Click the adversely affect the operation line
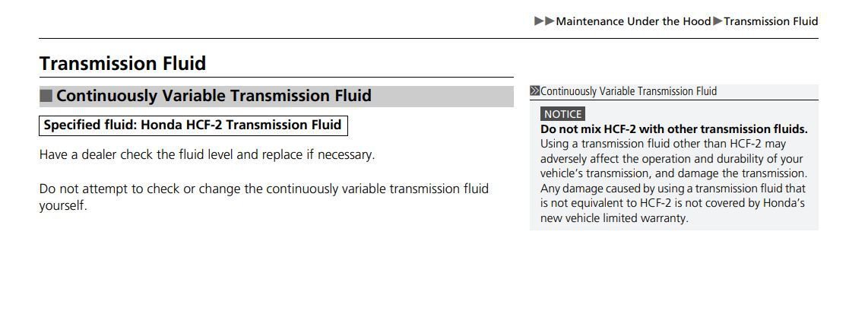This screenshot has width=868, height=311. pyautogui.click(x=672, y=159)
